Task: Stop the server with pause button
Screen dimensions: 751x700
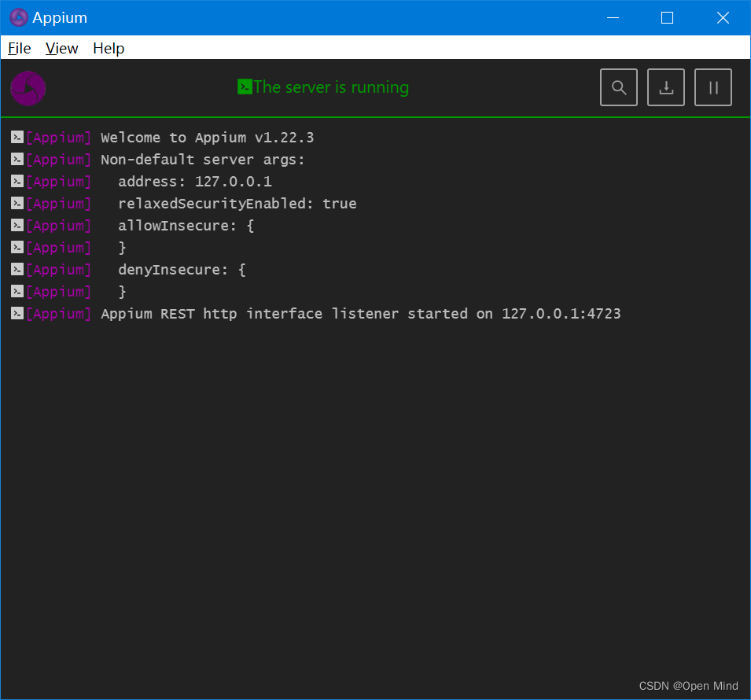Action: pyautogui.click(x=712, y=87)
